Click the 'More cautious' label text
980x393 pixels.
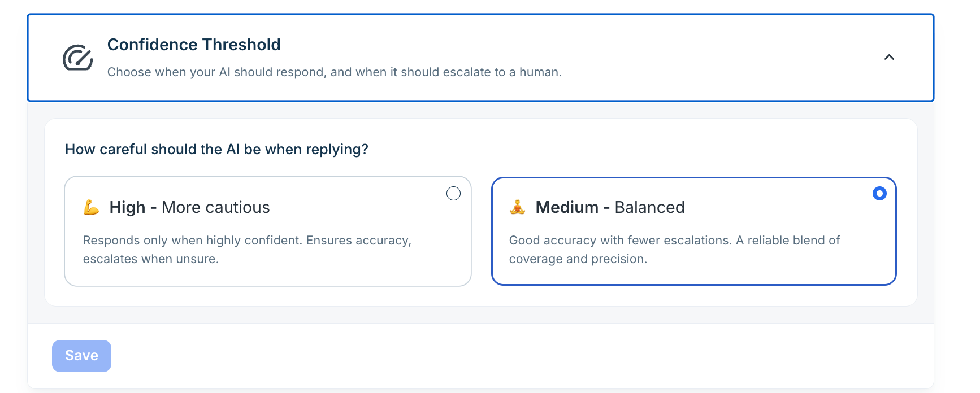pos(216,207)
